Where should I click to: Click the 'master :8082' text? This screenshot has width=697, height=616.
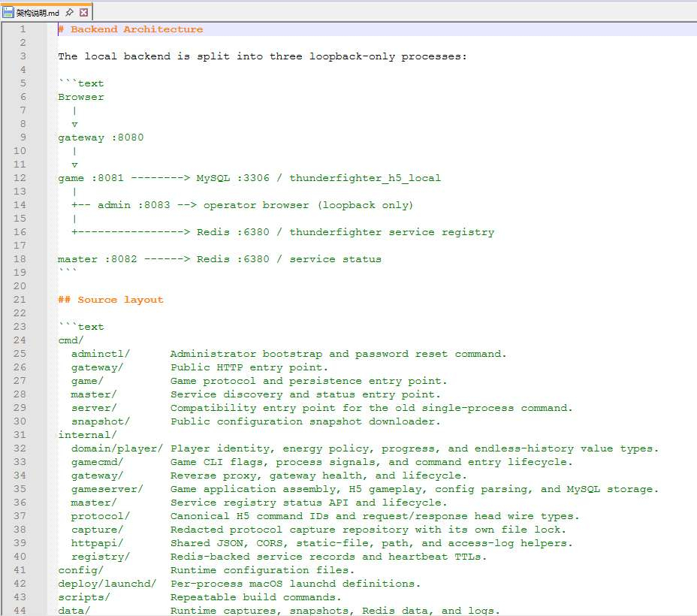[98, 259]
